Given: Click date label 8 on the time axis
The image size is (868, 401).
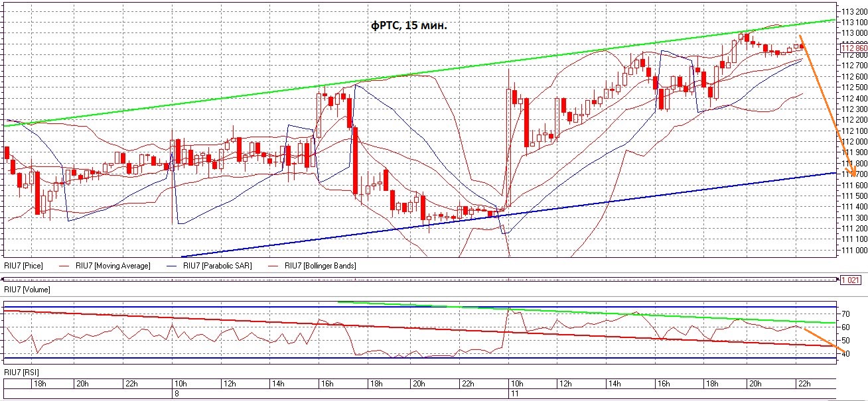Looking at the screenshot, I should point(175,394).
